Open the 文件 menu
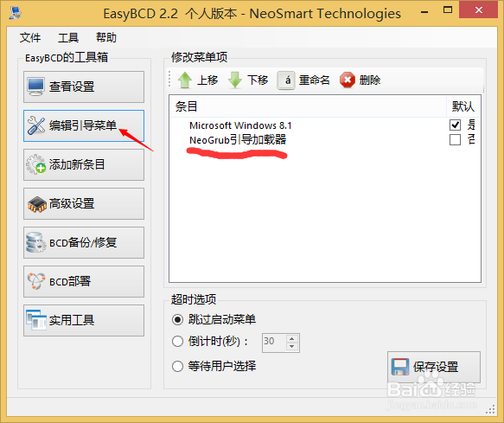This screenshot has height=423, width=504. coord(30,38)
